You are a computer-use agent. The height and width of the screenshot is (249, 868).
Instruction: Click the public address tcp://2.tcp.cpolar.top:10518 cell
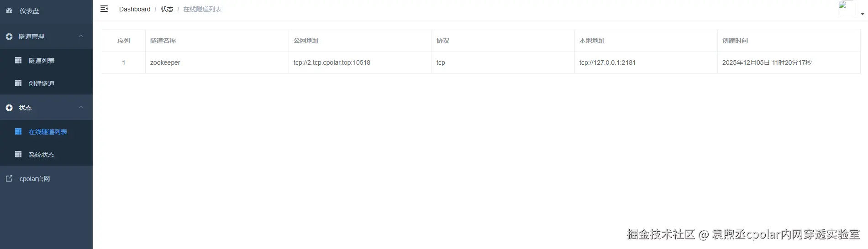(x=332, y=62)
